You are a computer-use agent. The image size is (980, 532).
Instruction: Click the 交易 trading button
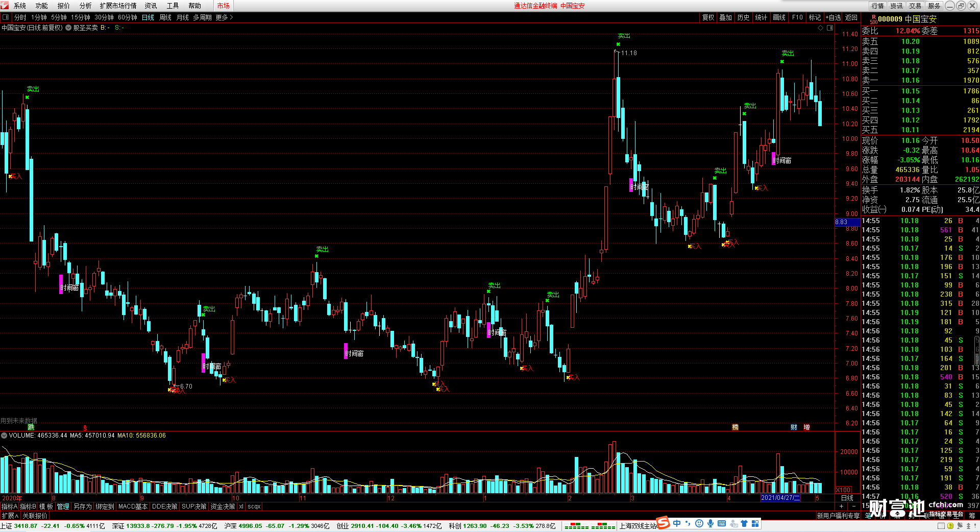pos(916,6)
